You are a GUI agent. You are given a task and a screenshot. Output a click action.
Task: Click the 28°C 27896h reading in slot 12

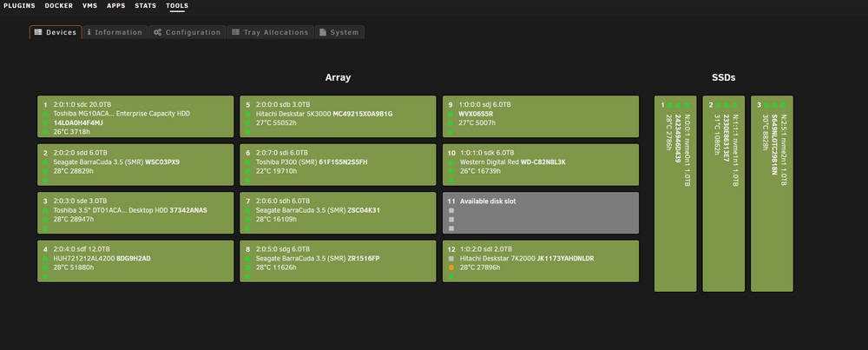point(480,268)
